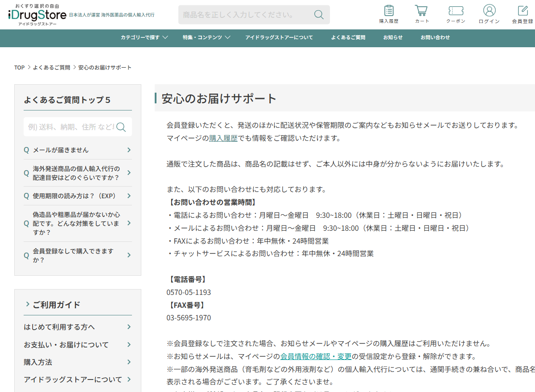
Task: Focus the FAQ keyword search field
Action: click(x=70, y=127)
